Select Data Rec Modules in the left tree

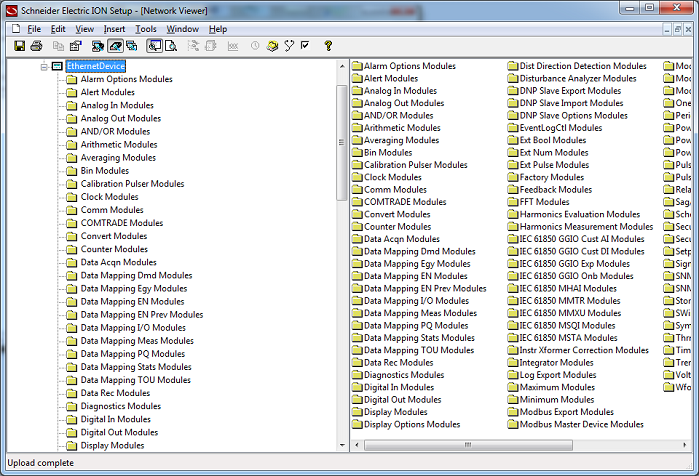tap(115, 393)
